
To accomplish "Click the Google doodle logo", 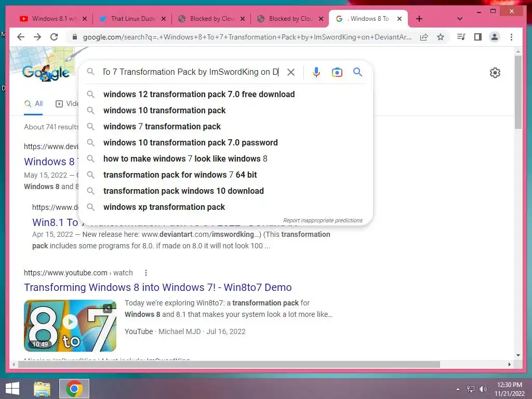I will (x=46, y=72).
